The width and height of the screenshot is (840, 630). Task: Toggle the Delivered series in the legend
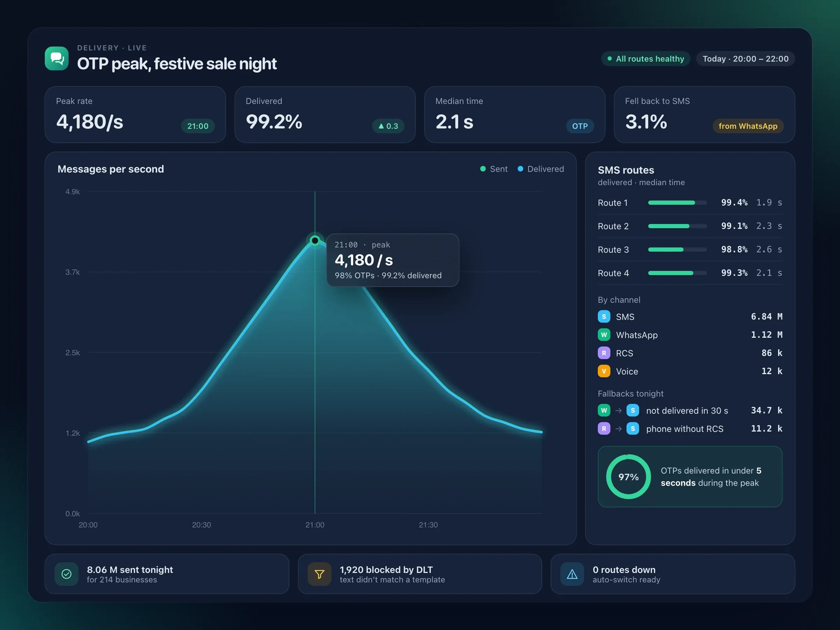coord(541,169)
